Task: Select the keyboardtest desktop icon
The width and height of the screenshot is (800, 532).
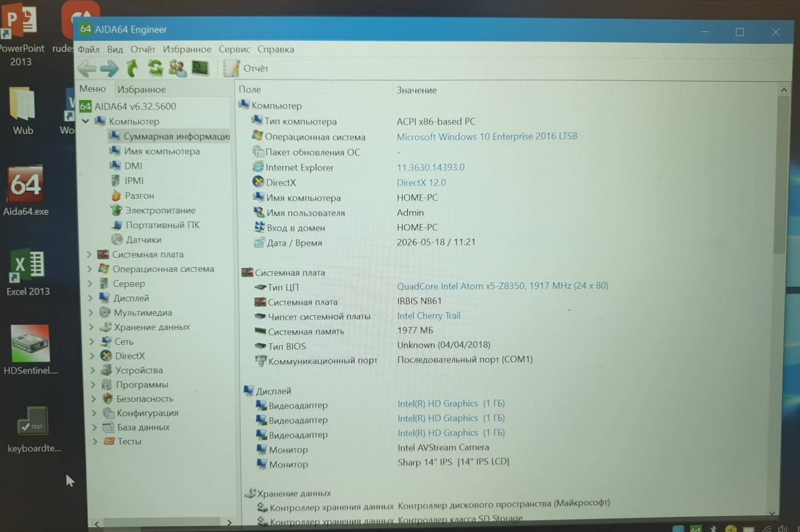Action: pos(33,430)
